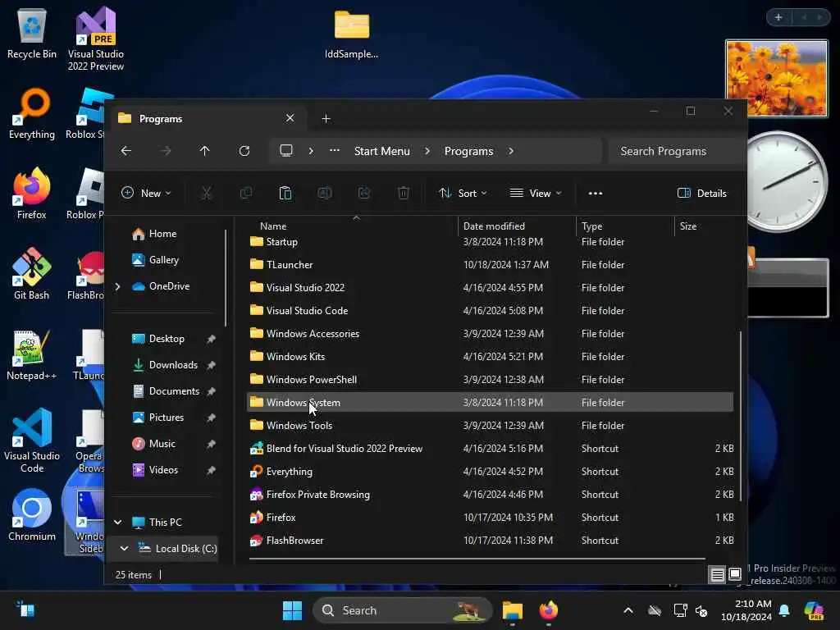This screenshot has height=630, width=840.
Task: Click the Rename icon in toolbar
Action: (325, 194)
